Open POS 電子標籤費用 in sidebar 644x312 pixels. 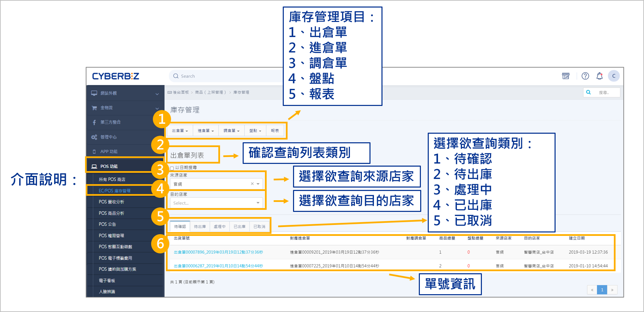pos(116,258)
